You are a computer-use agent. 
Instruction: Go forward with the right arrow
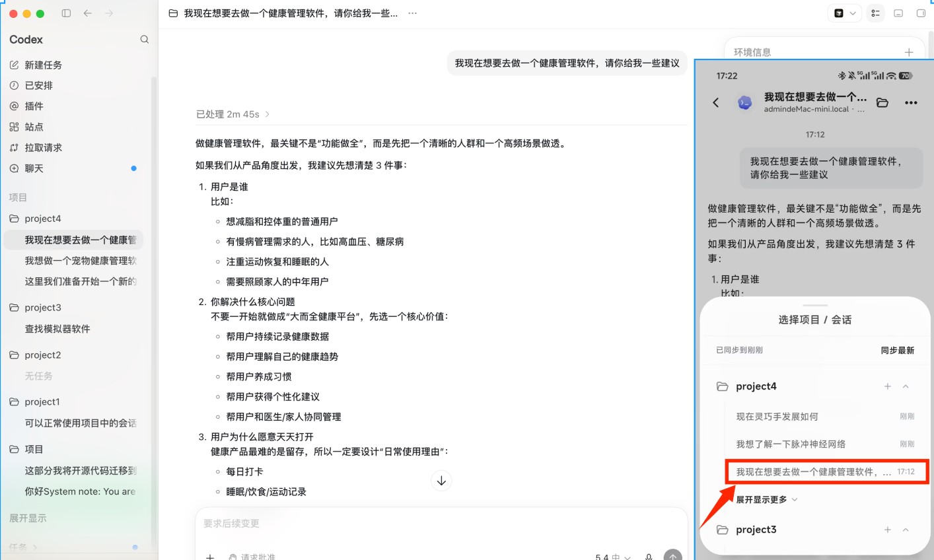(109, 13)
